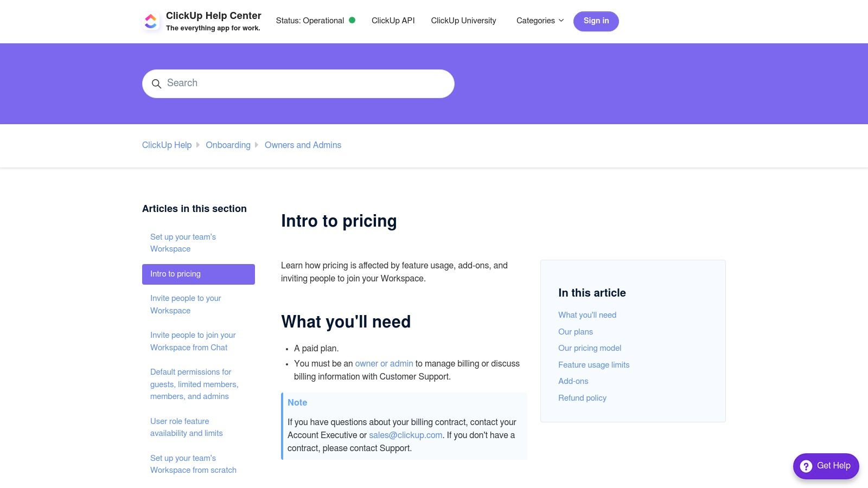Open Invite people to your Workspace article

pos(186,304)
